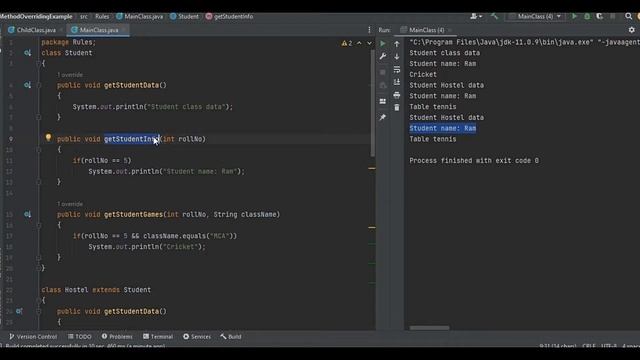
Task: Click first 'Table tennis' console line
Action: pyautogui.click(x=433, y=107)
